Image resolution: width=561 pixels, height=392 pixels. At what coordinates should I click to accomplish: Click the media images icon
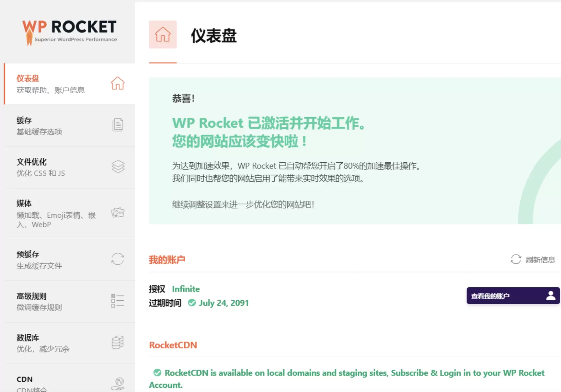click(x=118, y=213)
